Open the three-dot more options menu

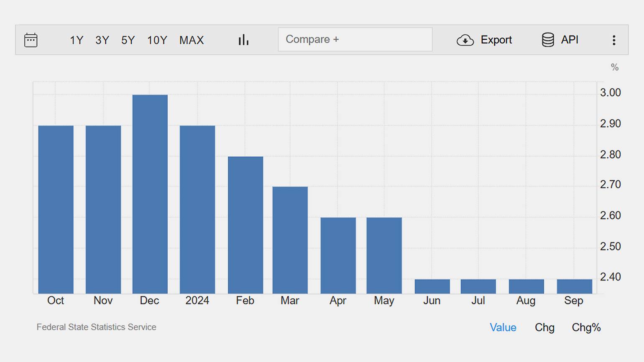614,40
